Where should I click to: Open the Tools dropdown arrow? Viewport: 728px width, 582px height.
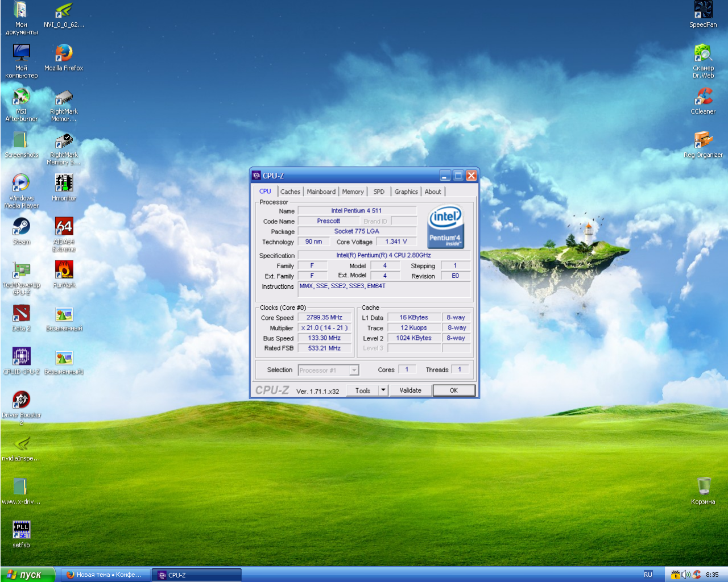pos(383,390)
